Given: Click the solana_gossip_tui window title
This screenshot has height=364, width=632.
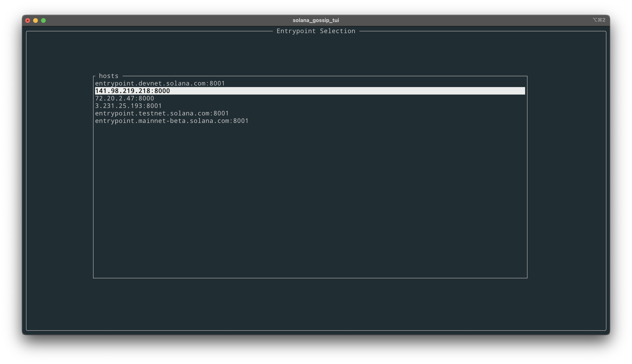Looking at the screenshot, I should pyautogui.click(x=316, y=20).
